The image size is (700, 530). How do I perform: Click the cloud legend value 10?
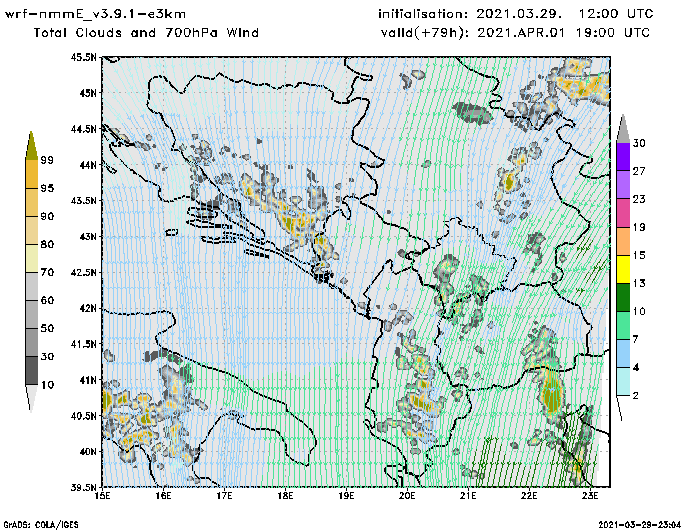[x=47, y=384]
